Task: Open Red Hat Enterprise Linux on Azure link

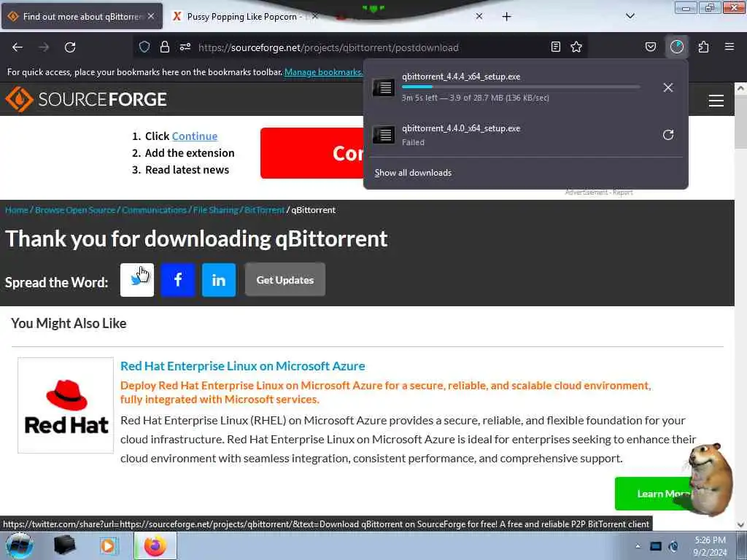Action: click(x=242, y=366)
